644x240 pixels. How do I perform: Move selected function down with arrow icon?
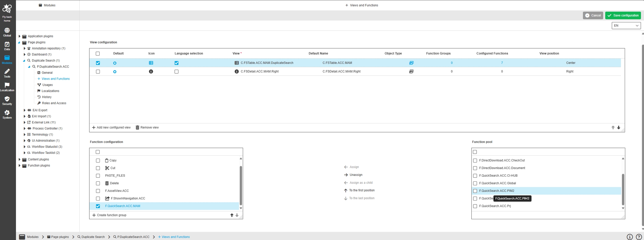click(237, 215)
